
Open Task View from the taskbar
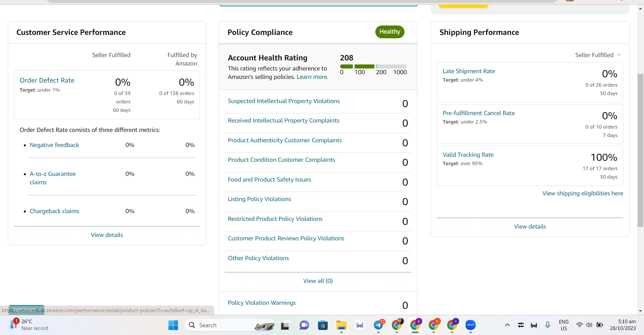[285, 325]
